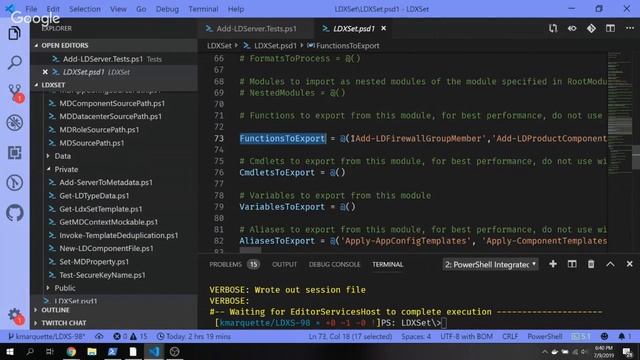Switch to the Output panel tab
640x360 pixels.
coord(284,264)
